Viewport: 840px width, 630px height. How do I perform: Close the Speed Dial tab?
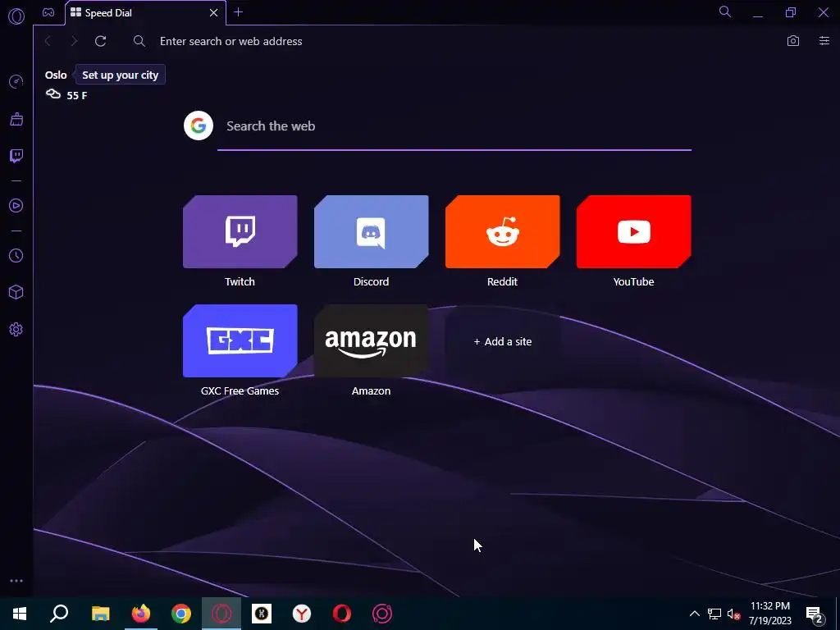pos(214,12)
